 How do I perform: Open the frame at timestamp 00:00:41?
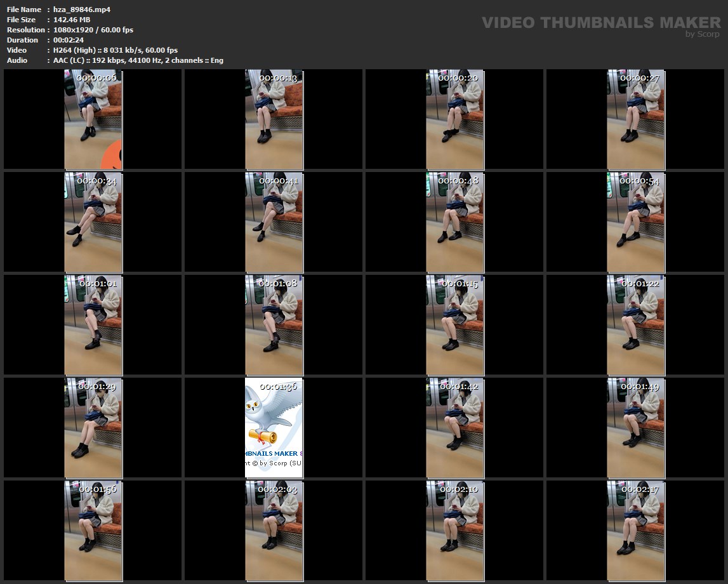point(274,222)
